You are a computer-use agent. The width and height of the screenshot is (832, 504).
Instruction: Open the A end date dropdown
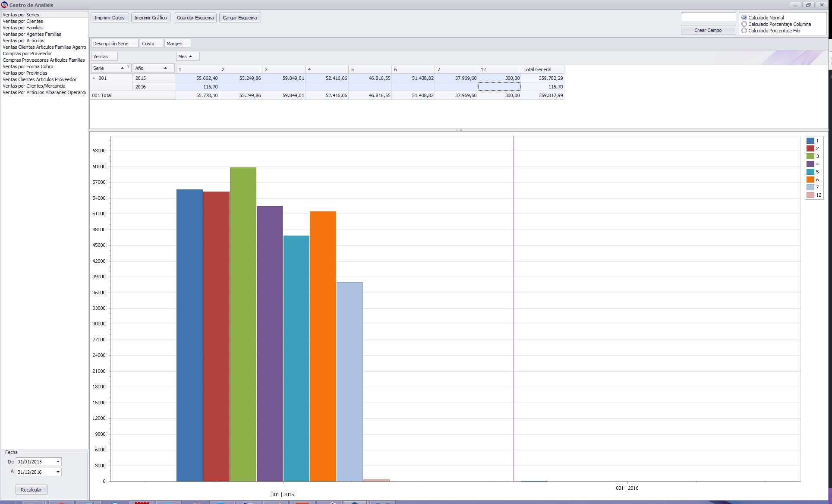(x=58, y=472)
